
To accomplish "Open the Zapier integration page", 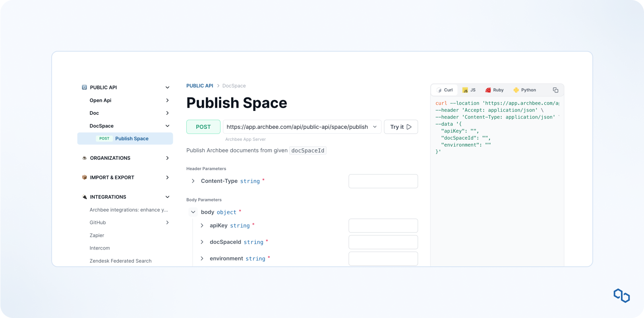I will pos(97,235).
